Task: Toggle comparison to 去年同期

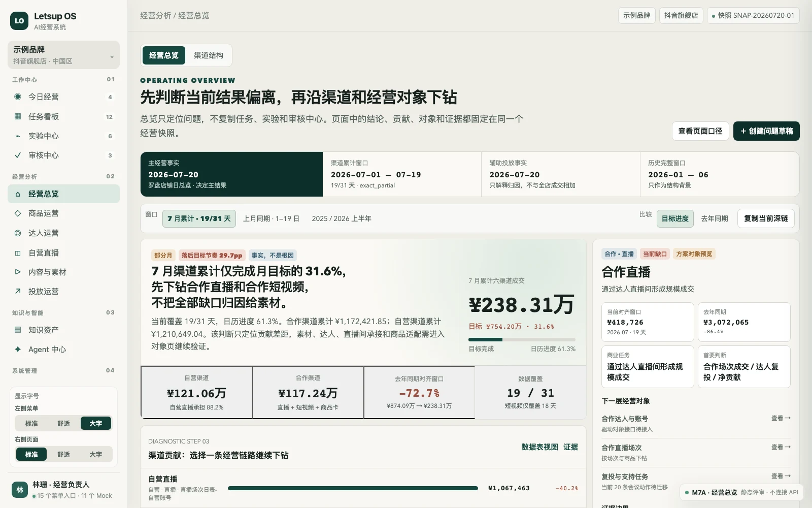Action: tap(715, 218)
